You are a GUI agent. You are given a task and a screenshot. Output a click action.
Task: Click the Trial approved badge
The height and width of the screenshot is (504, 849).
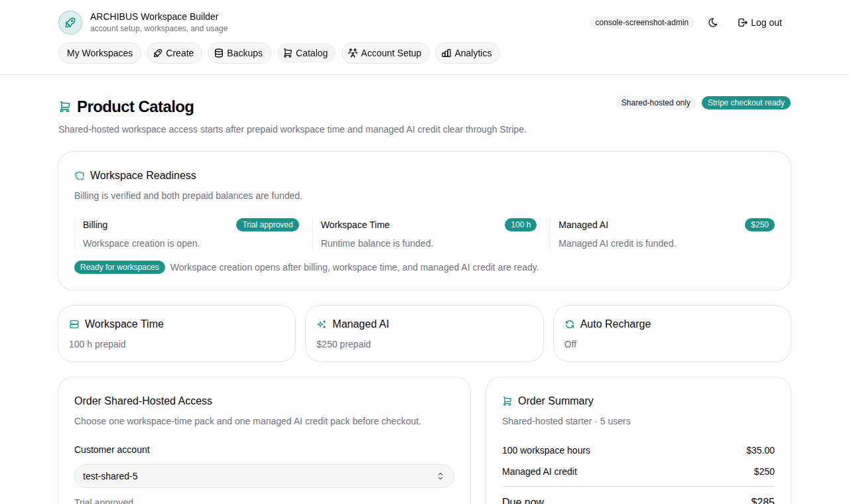point(267,224)
